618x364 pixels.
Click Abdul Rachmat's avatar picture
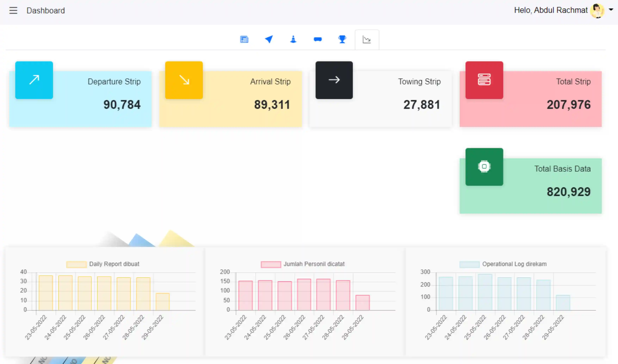click(597, 11)
